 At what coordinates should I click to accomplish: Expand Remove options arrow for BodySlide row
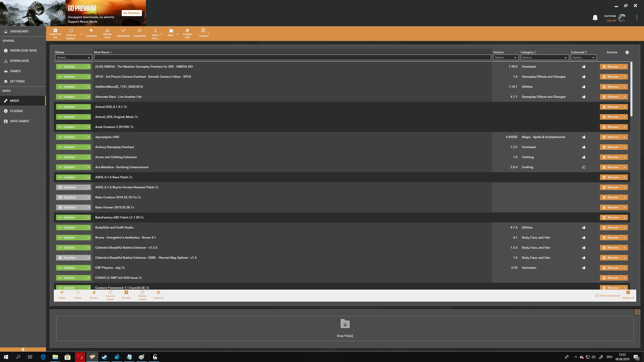tap(625, 228)
